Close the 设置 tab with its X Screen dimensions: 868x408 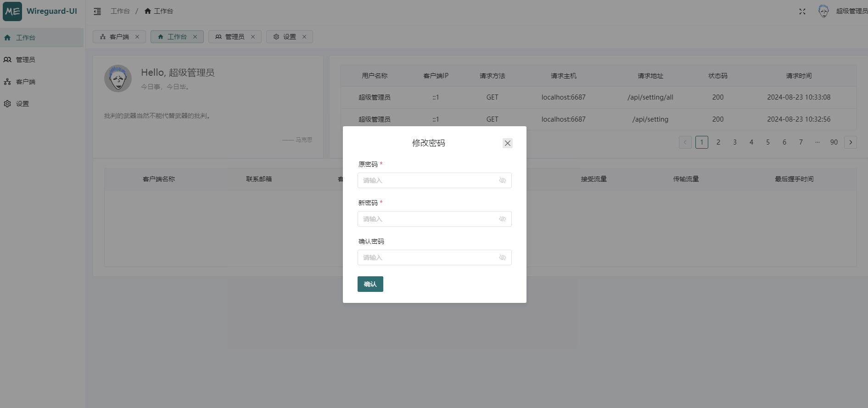304,37
